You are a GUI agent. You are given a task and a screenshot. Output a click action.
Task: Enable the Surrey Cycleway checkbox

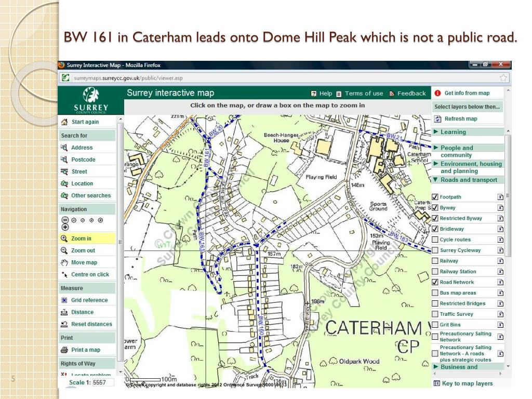(x=435, y=250)
